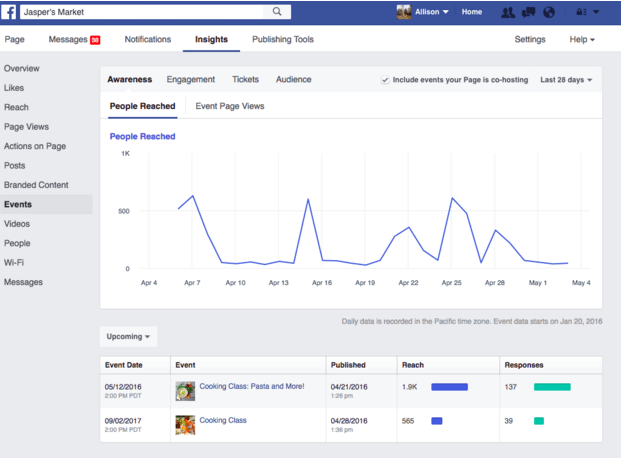The image size is (629, 469).
Task: Click the 39 responses green bar
Action: 539,421
